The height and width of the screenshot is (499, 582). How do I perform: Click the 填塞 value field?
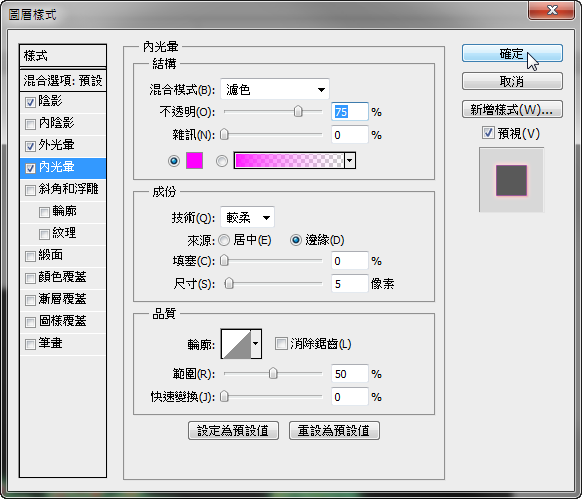[x=350, y=261]
